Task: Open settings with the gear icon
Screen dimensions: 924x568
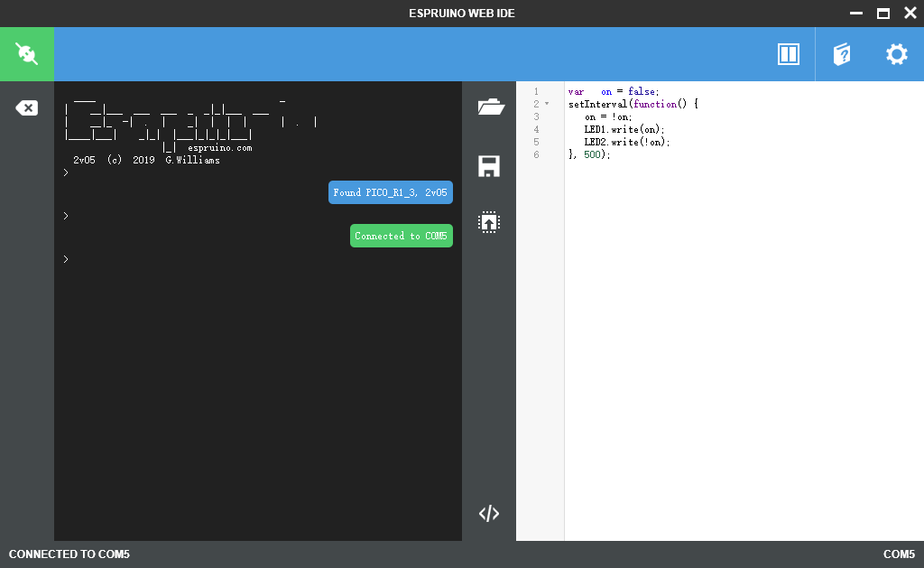Action: point(897,54)
